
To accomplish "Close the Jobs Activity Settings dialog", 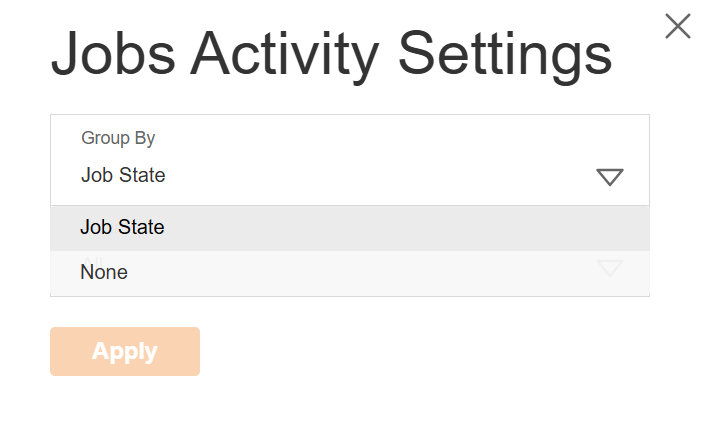I will pos(677,26).
